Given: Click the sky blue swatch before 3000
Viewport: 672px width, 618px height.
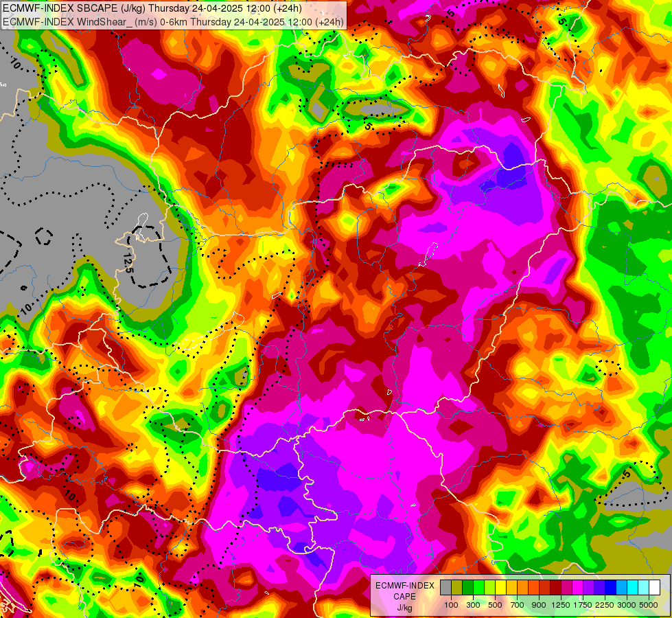Looking at the screenshot, I should (621, 587).
